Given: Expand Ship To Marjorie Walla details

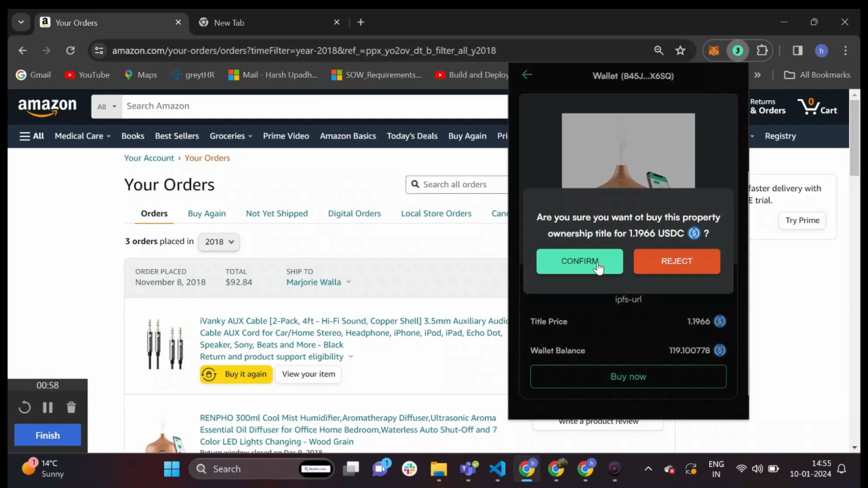Looking at the screenshot, I should click(x=319, y=282).
